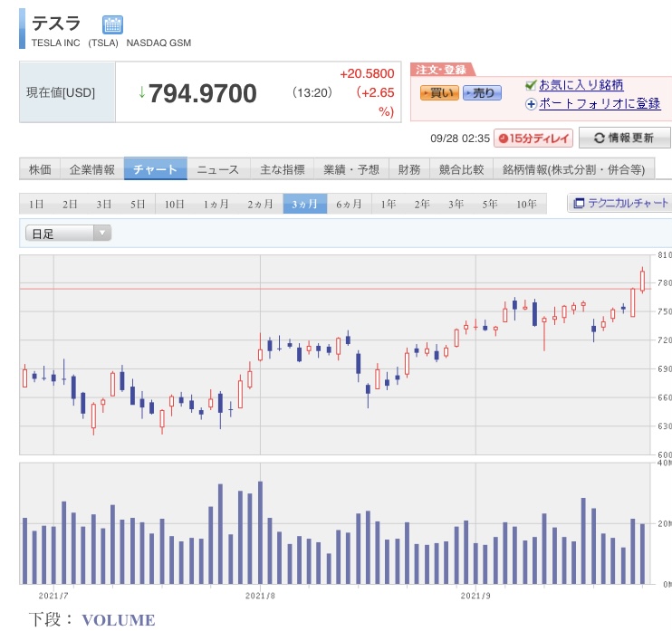Click the お気に入り銘柄 checkmark icon
The width and height of the screenshot is (672, 631).
[x=531, y=85]
